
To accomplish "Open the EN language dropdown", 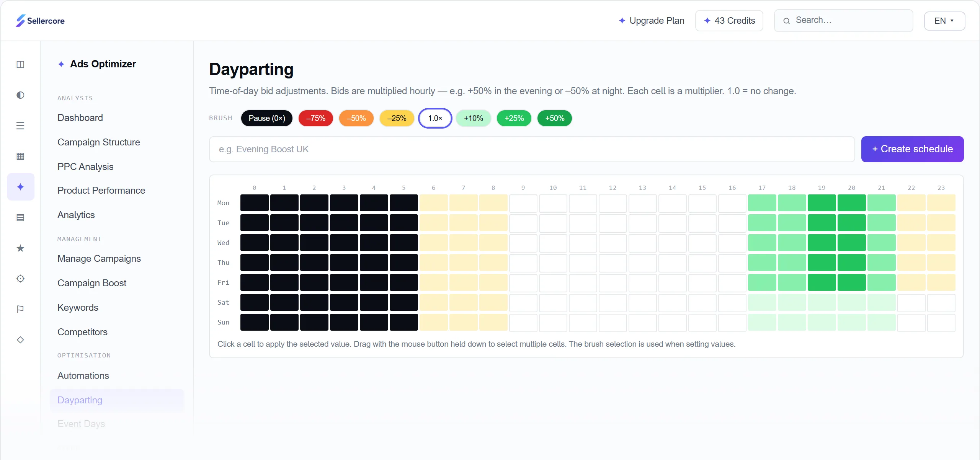I will click(x=944, y=21).
